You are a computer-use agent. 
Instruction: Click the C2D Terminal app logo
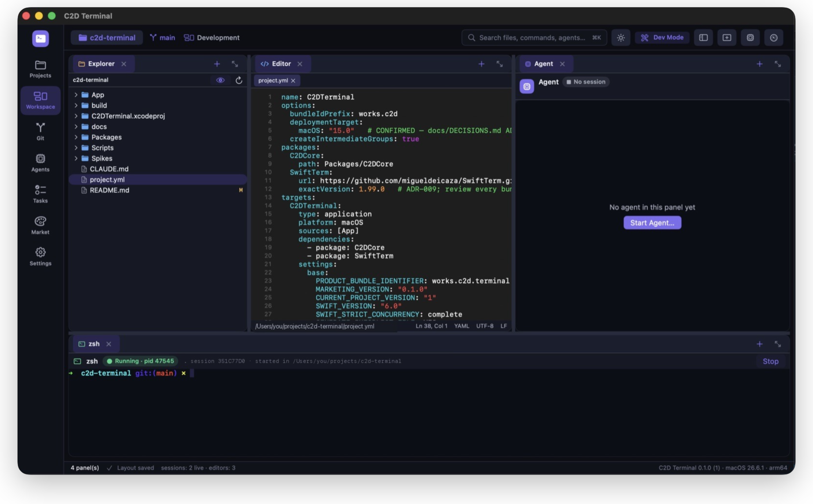pos(40,38)
